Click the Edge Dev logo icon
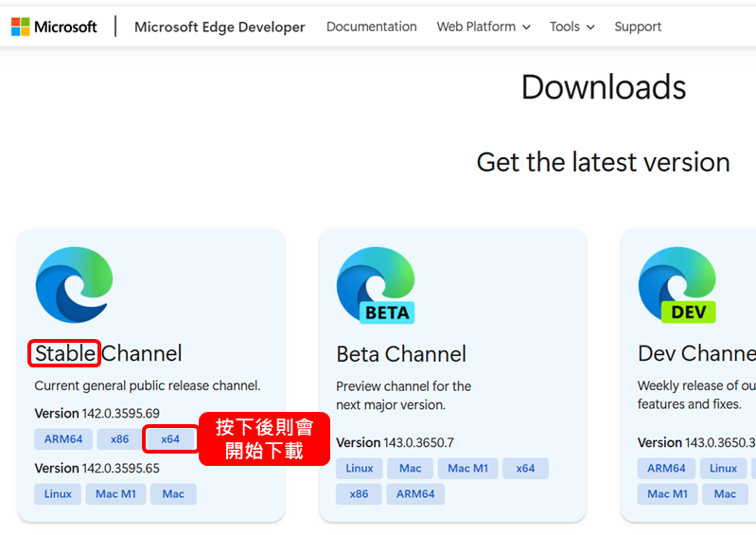The image size is (756, 535). (x=677, y=285)
